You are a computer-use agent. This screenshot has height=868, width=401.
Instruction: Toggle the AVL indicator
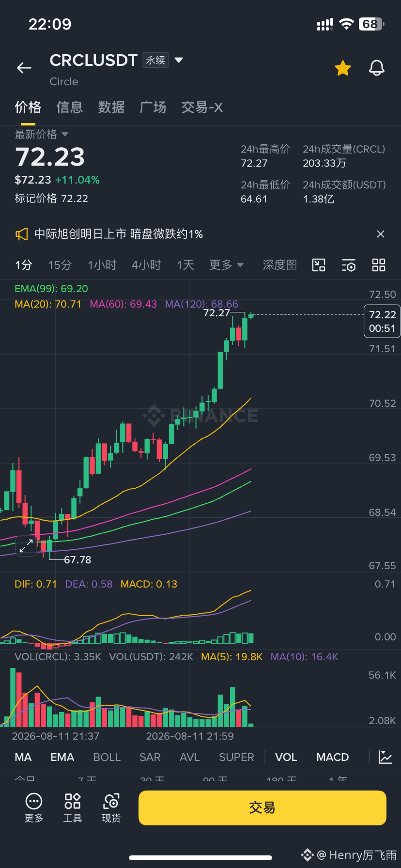coord(190,757)
